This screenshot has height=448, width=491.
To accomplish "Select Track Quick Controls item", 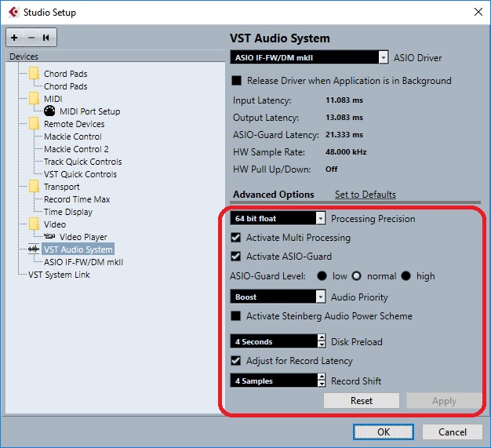I will coord(82,162).
